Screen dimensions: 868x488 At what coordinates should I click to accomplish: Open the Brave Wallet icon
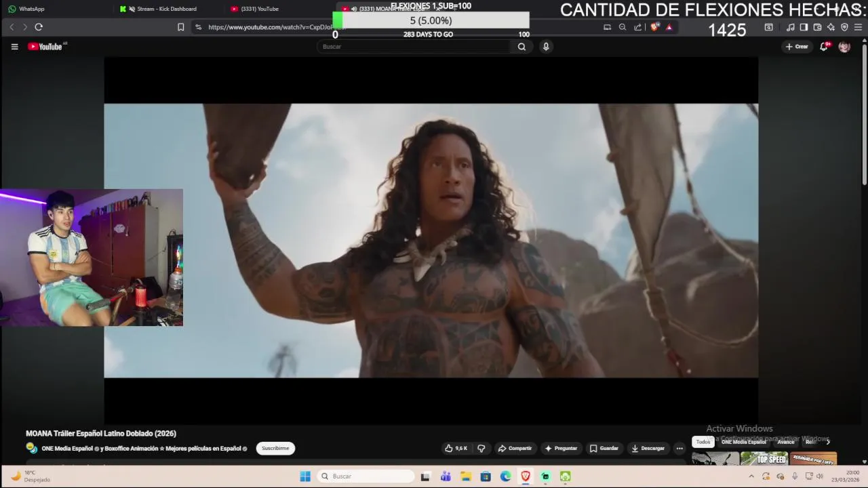tap(817, 27)
